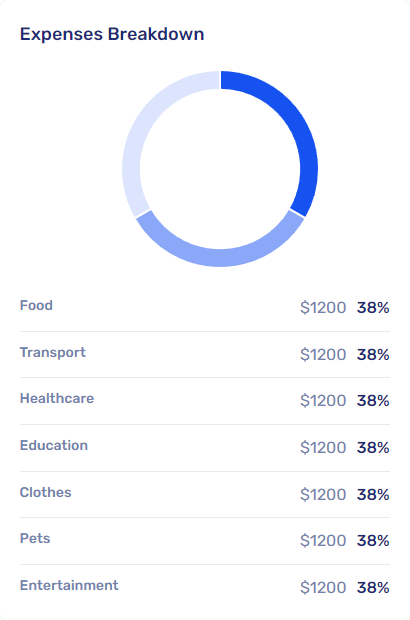Open the Entertainment category
This screenshot has width=410, height=620.
tap(69, 586)
